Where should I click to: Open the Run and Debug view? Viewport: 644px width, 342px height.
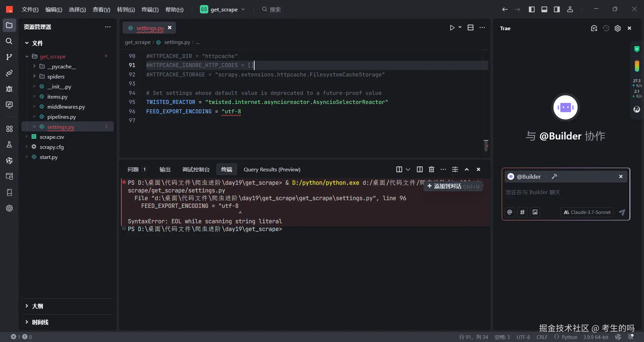coord(9,89)
